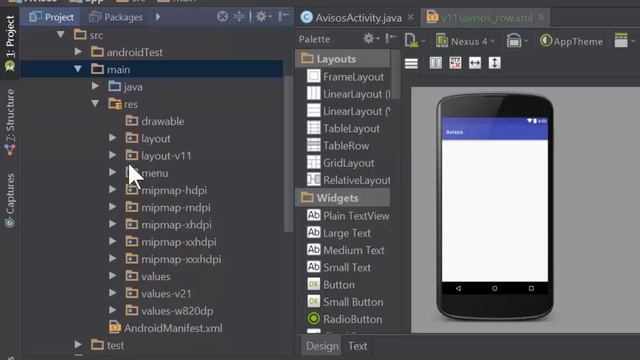Open the Structure tool window
Image resolution: width=640 pixels, height=360 pixels.
(10, 122)
